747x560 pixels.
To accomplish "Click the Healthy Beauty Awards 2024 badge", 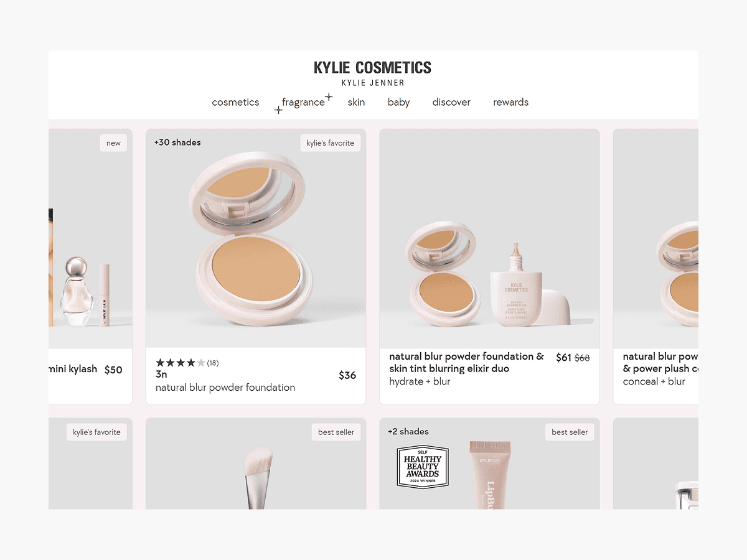I will [423, 467].
